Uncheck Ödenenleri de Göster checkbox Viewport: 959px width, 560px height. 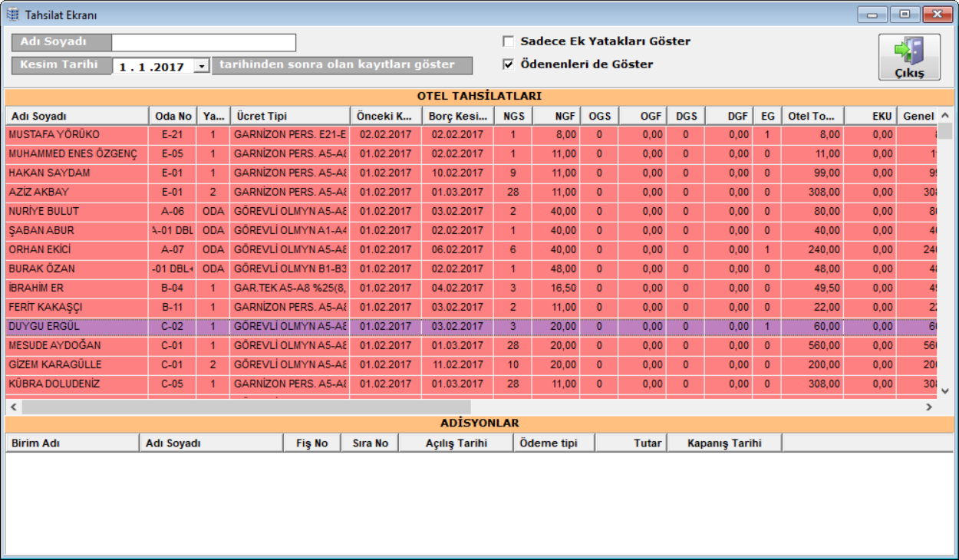tap(508, 64)
